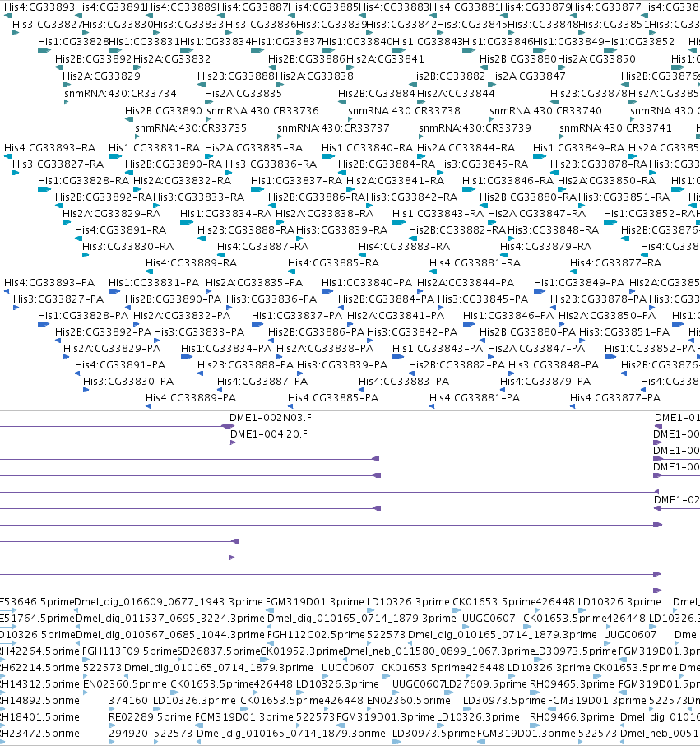Open the Dmel_dig_010567_0685_1044.3prime EST label
The height and width of the screenshot is (746, 700).
(170, 635)
